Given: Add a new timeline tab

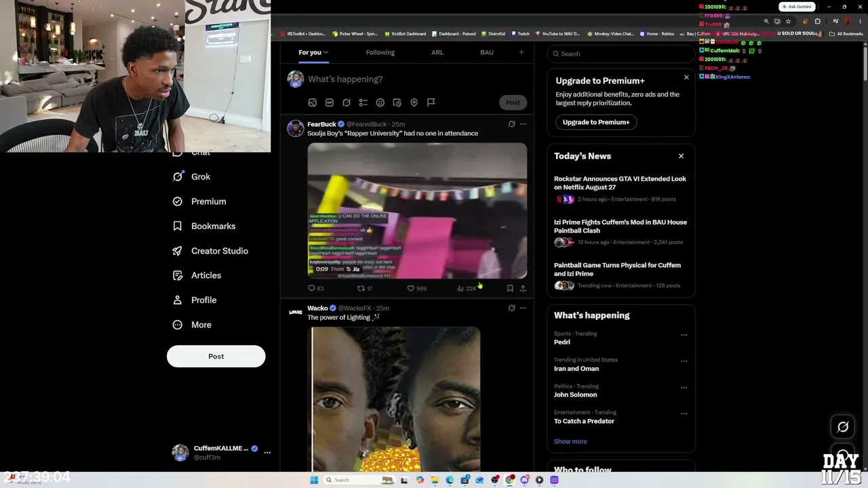Looking at the screenshot, I should pyautogui.click(x=521, y=52).
